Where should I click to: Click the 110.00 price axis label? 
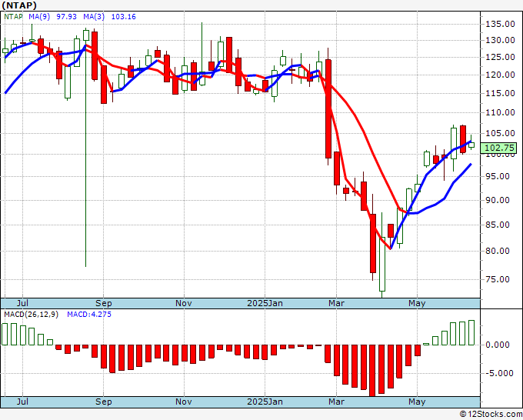coord(500,112)
